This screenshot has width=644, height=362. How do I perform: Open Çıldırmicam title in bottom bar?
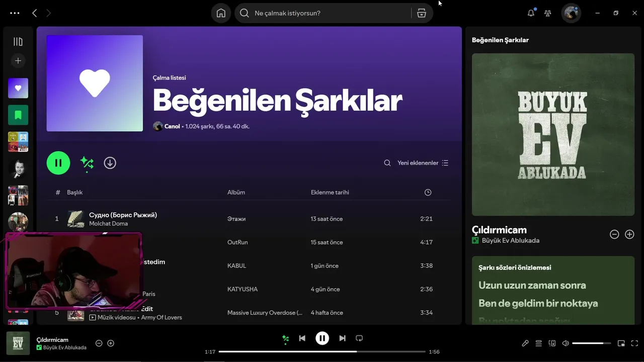[x=52, y=340]
